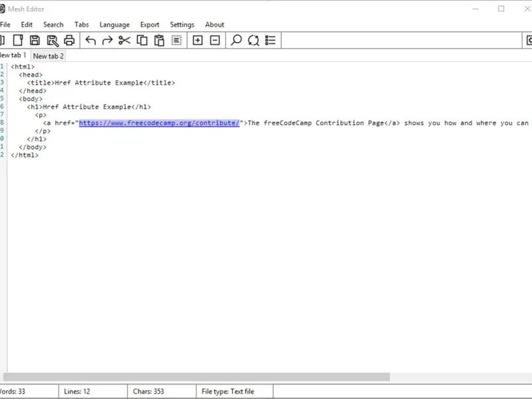Open the Settings menu
This screenshot has height=399, width=532.
pyautogui.click(x=182, y=25)
